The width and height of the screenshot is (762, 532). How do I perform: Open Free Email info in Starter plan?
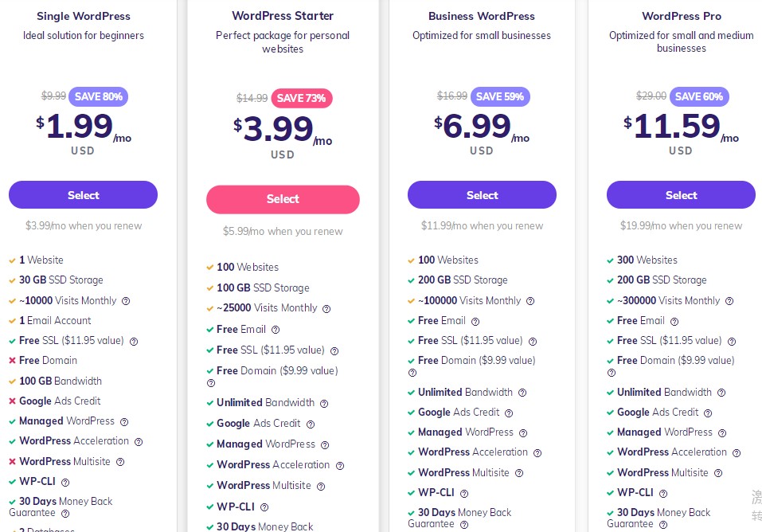click(x=275, y=330)
